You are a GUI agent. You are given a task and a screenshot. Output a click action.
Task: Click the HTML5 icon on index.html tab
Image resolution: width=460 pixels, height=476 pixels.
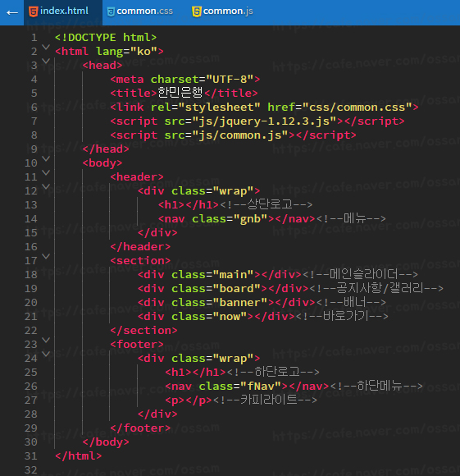(33, 11)
